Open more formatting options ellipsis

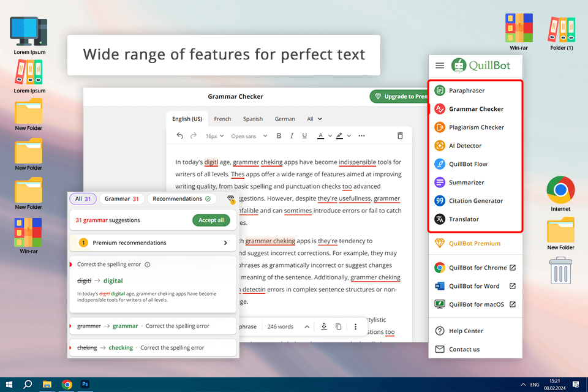pyautogui.click(x=361, y=136)
